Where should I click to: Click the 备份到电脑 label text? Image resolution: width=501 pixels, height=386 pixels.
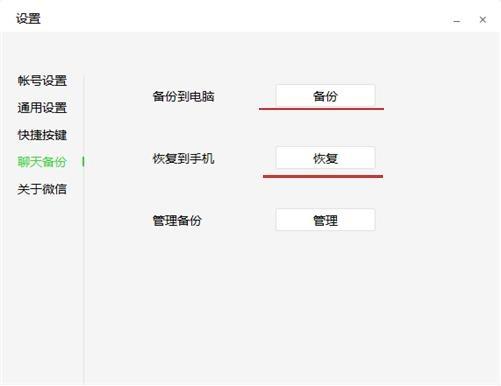point(183,96)
